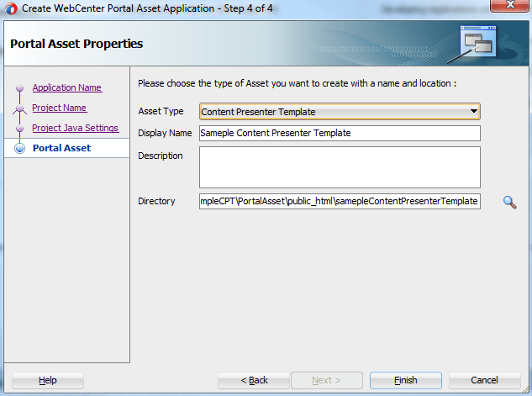Click the Asset Type label

(x=161, y=111)
